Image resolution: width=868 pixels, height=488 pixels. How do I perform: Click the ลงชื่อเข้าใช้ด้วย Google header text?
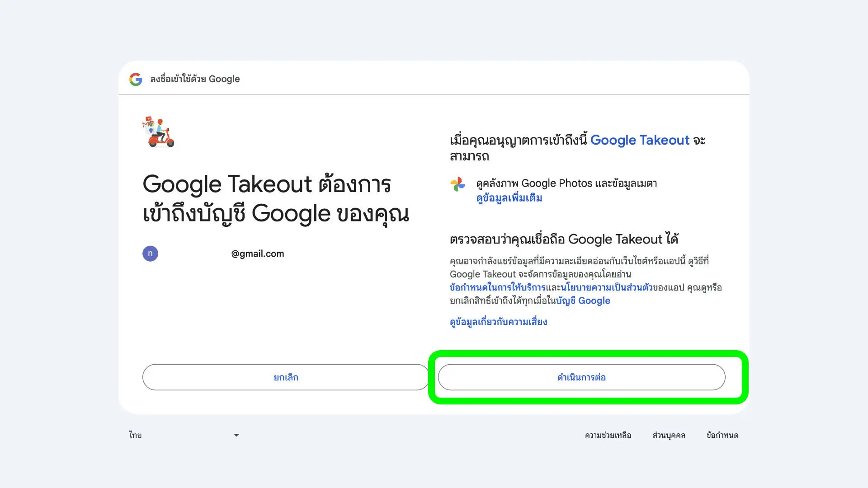pos(195,79)
